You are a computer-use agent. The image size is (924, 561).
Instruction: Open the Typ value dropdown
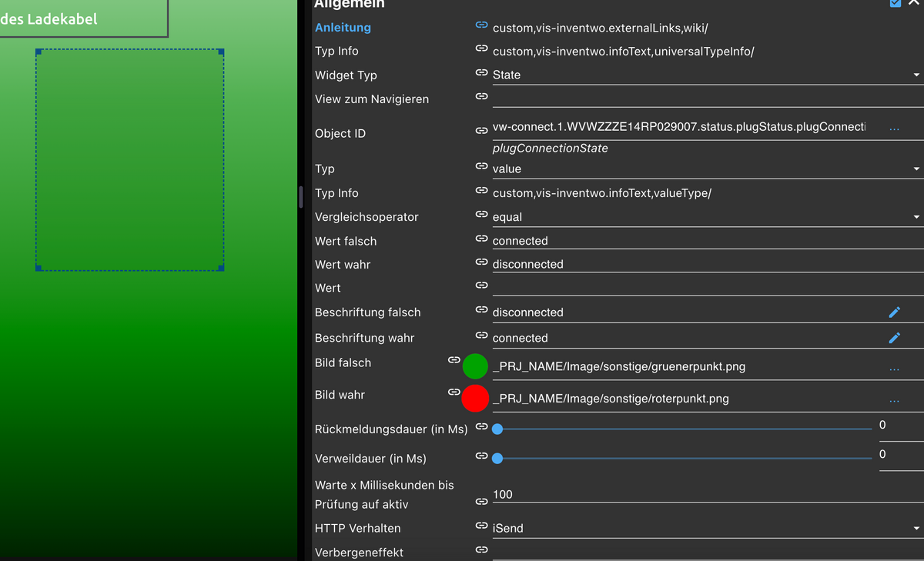706,169
